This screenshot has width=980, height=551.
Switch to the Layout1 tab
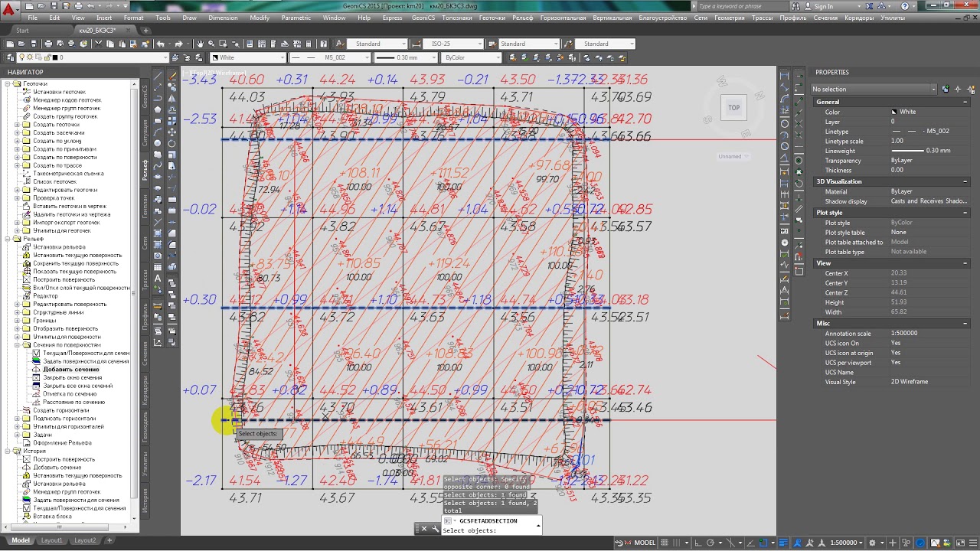click(52, 540)
